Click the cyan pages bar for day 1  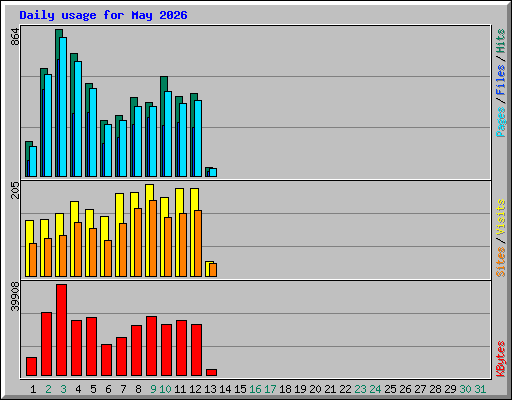(x=33, y=161)
